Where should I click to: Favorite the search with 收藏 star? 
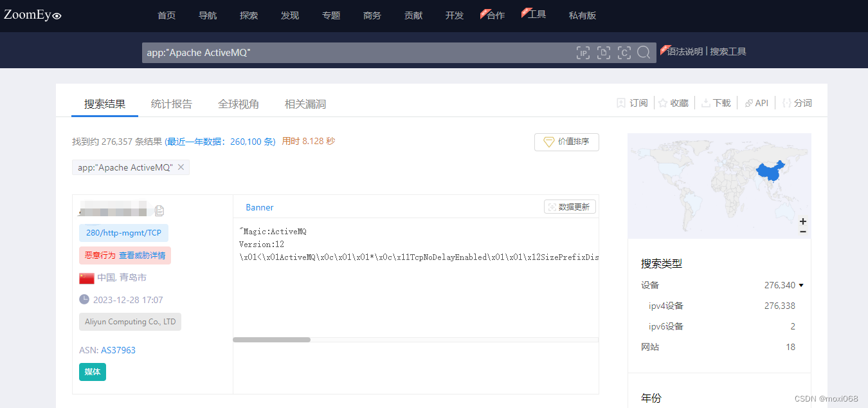pos(662,103)
